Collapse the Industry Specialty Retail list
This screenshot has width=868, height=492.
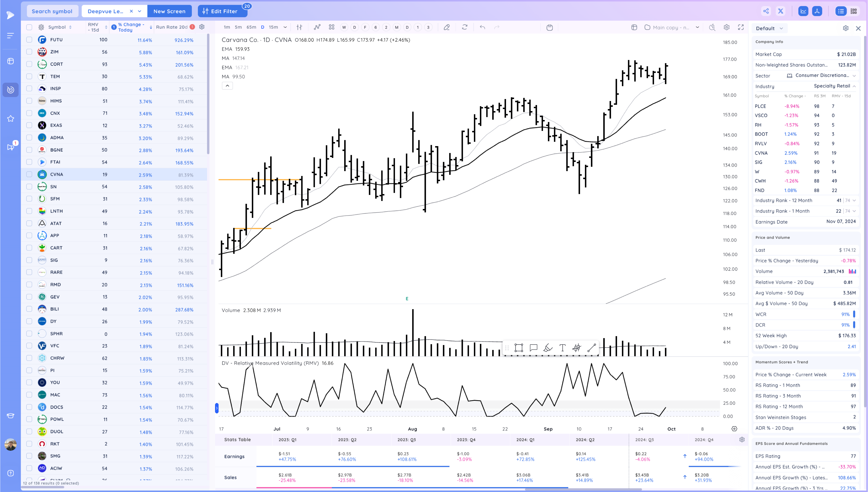(x=854, y=86)
